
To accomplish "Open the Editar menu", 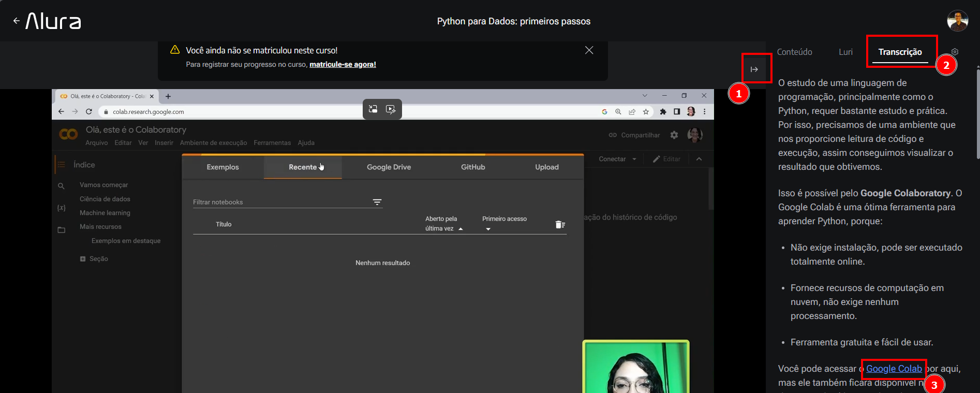I will [x=123, y=143].
